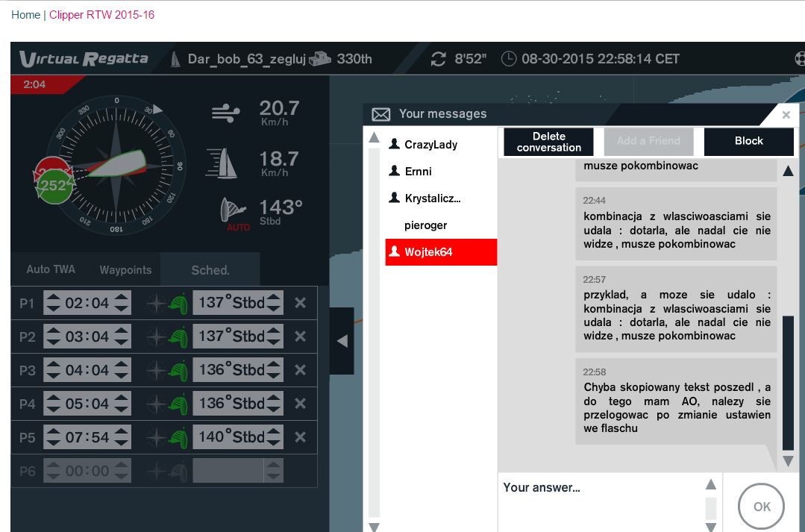
Task: Decrease the P4 136° Stbd angle
Action: 274,410
